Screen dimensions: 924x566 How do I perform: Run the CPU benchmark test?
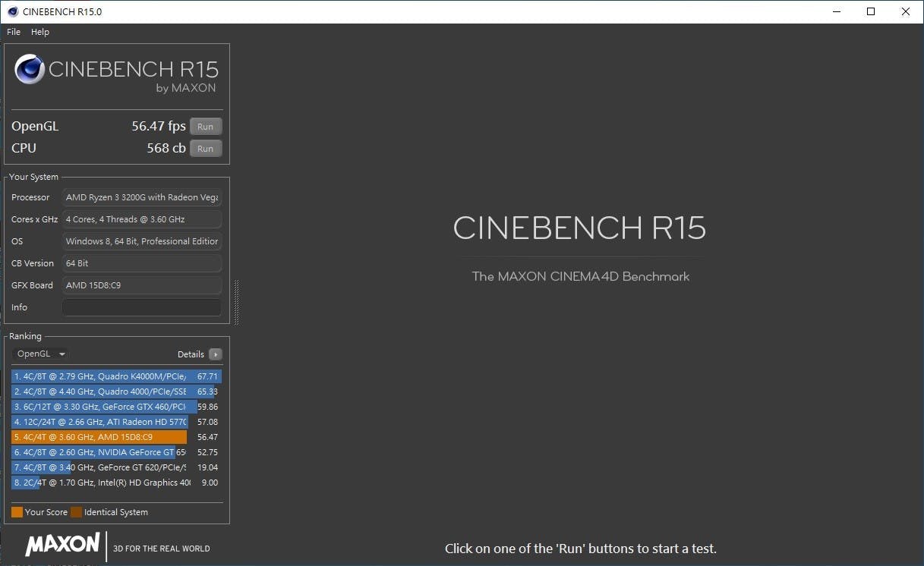pyautogui.click(x=206, y=149)
